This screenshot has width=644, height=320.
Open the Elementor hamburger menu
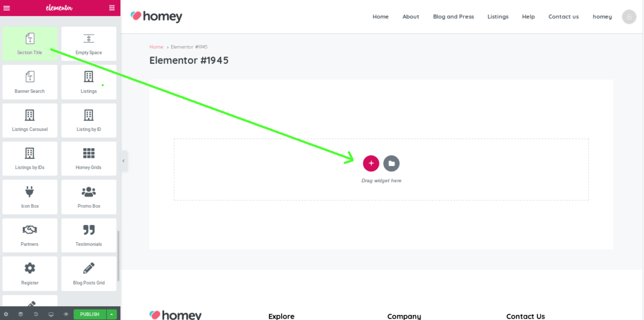coord(7,8)
